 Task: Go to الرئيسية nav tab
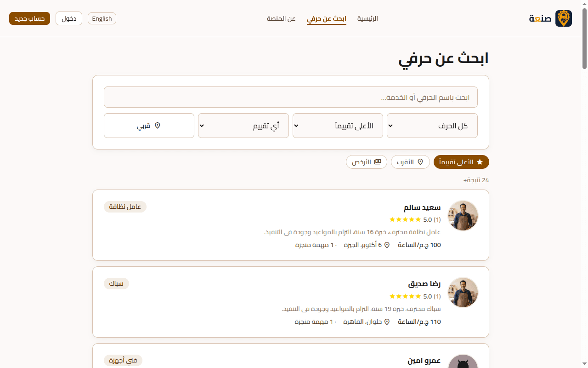click(367, 19)
